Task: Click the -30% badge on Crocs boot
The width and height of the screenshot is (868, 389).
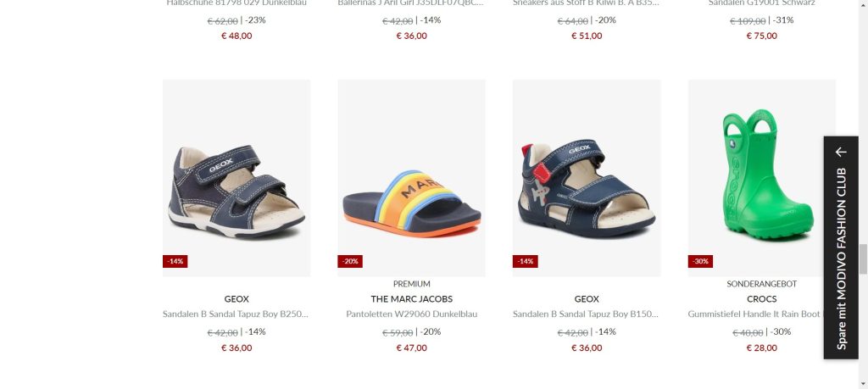Action: click(x=700, y=261)
